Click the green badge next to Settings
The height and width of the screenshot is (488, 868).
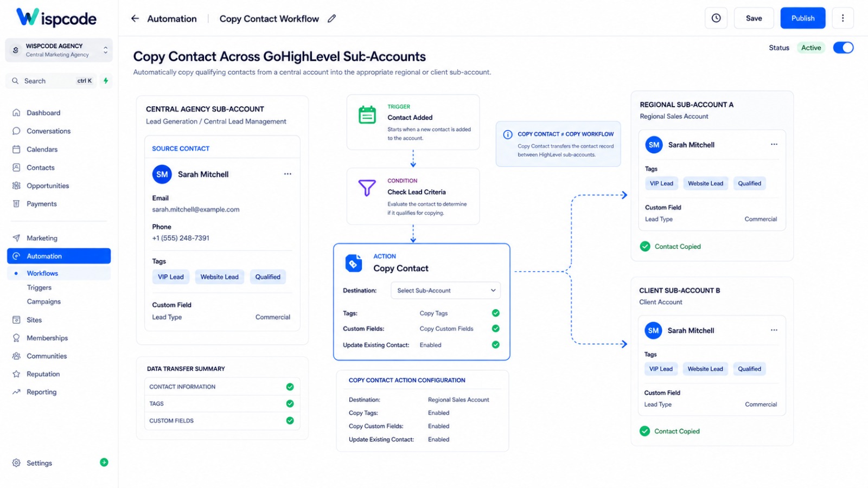[x=104, y=463]
